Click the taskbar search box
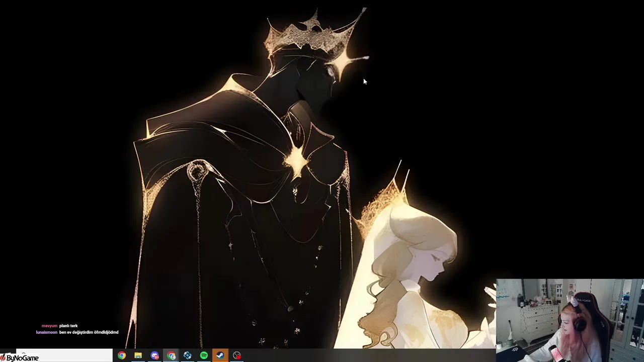 tap(64, 355)
